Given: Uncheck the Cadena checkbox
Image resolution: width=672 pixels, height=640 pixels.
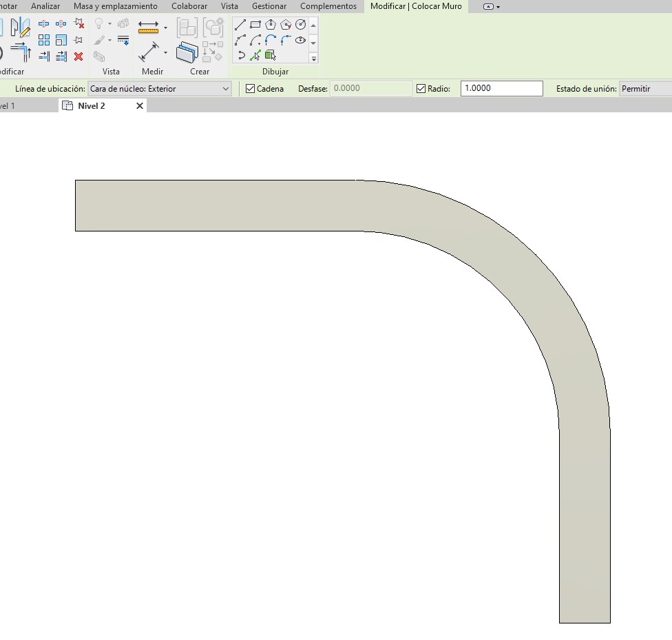Looking at the screenshot, I should (x=251, y=89).
